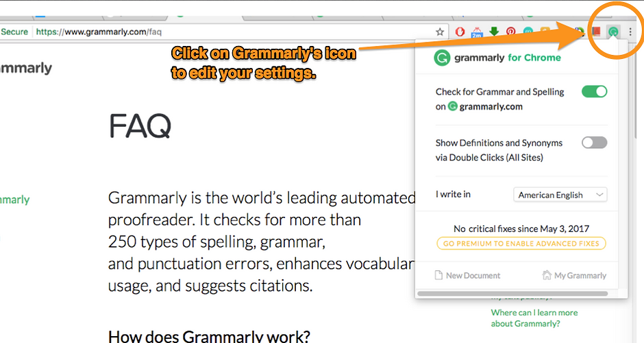Open the red book extension icon
The height and width of the screenshot is (343, 644).
[596, 32]
